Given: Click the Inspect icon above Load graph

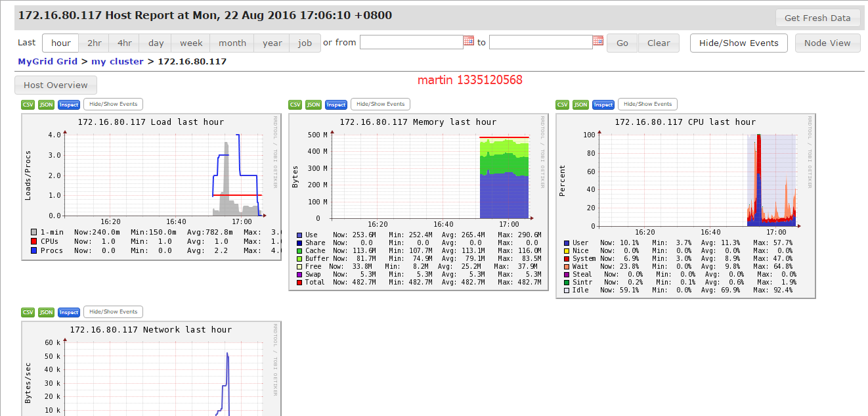Looking at the screenshot, I should pos(68,104).
